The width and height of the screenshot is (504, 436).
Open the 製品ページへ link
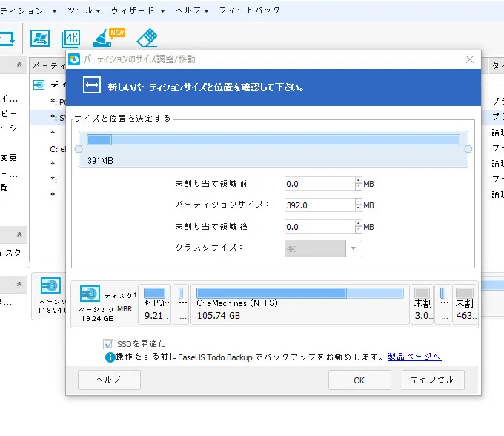[414, 357]
